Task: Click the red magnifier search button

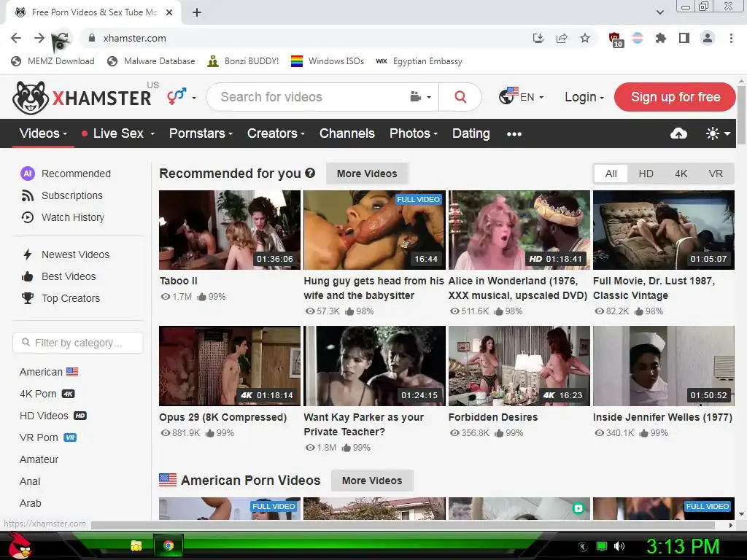Action: pyautogui.click(x=460, y=97)
